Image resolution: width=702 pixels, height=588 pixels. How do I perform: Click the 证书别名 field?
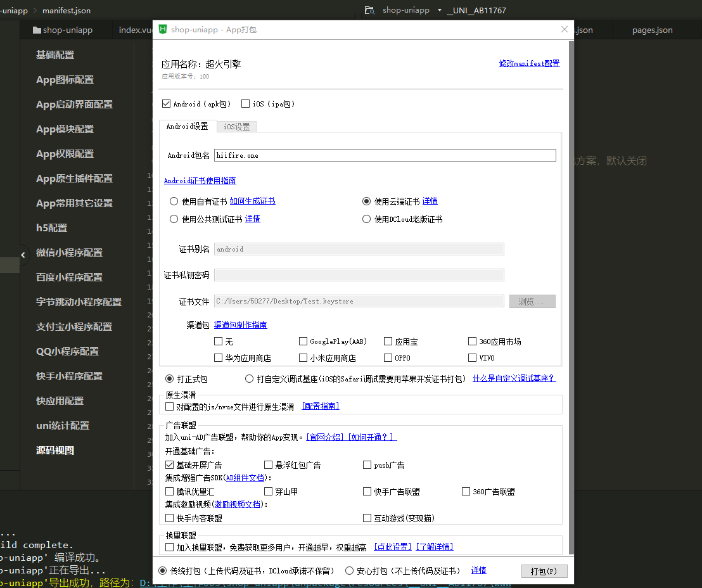coord(359,249)
